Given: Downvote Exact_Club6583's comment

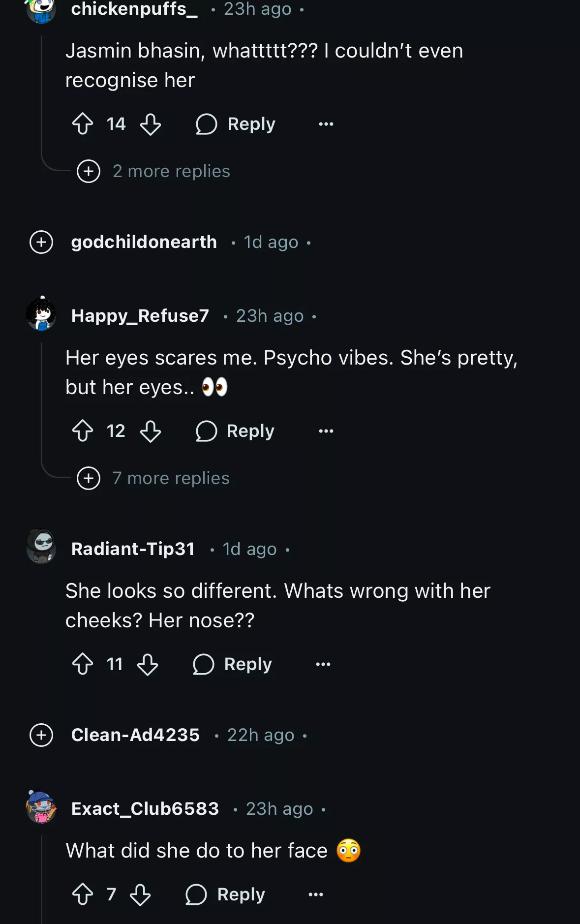Looking at the screenshot, I should pyautogui.click(x=140, y=894).
